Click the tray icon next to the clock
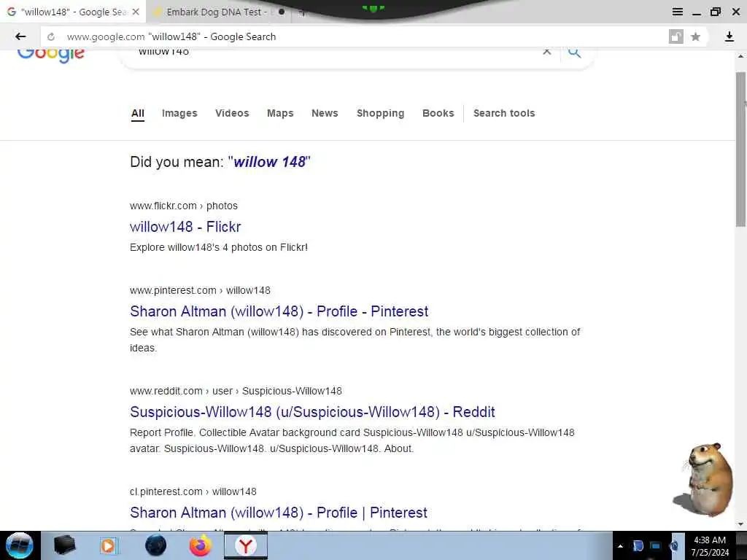The height and width of the screenshot is (560, 747). coord(674,545)
